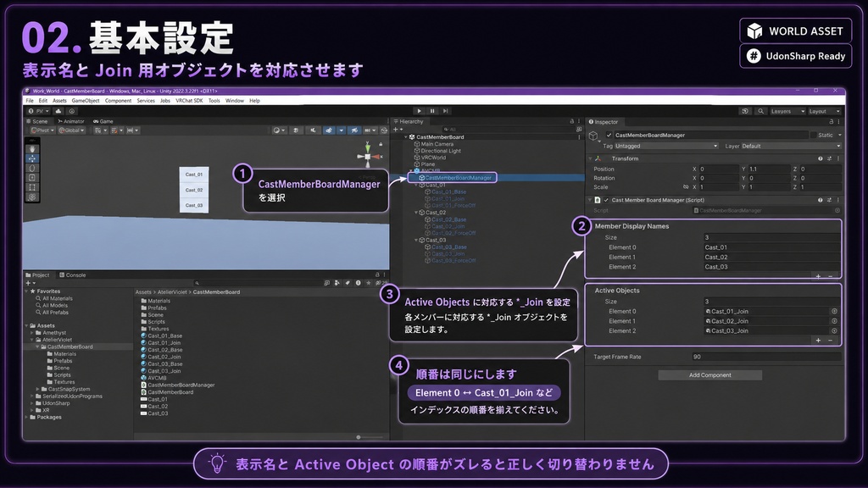Open Transform component help icon
Image resolution: width=868 pixels, height=488 pixels.
click(x=821, y=158)
